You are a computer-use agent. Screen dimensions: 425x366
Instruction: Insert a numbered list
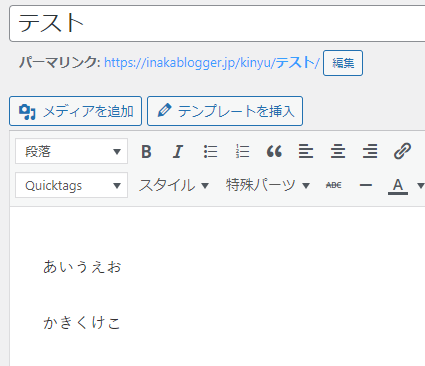point(242,152)
